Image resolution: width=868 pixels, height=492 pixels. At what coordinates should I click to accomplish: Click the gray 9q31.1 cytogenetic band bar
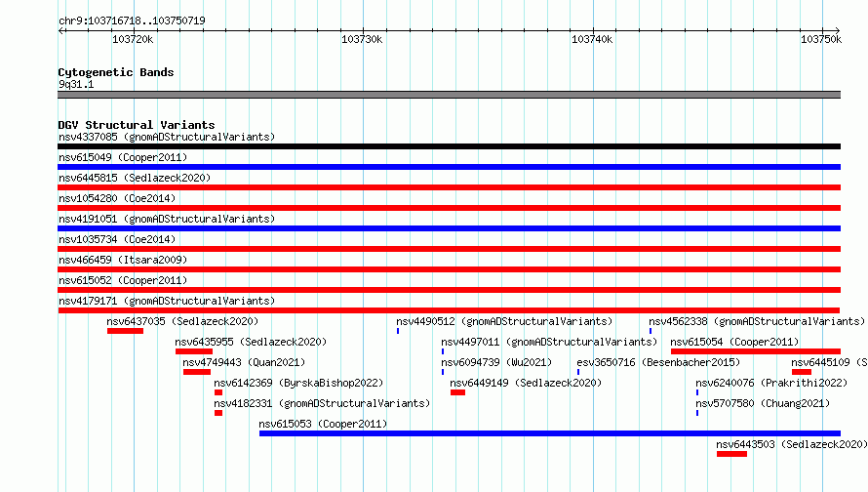pyautogui.click(x=449, y=95)
